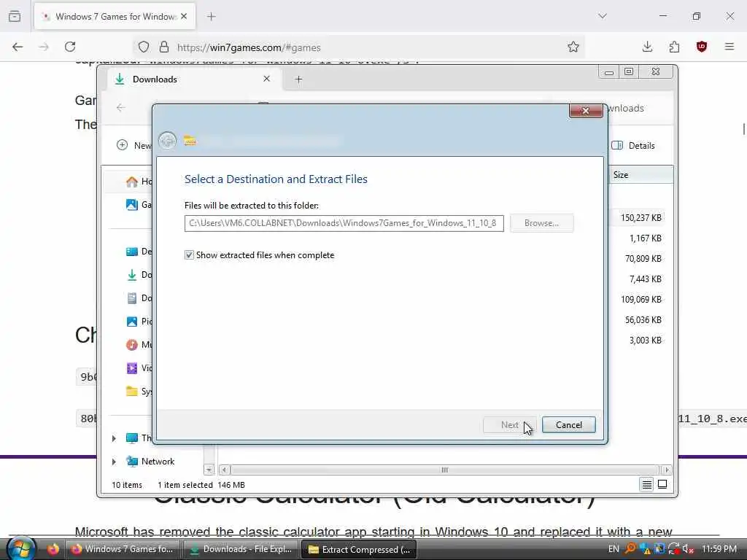Cancel the extraction wizard
The height and width of the screenshot is (560, 747).
point(569,425)
